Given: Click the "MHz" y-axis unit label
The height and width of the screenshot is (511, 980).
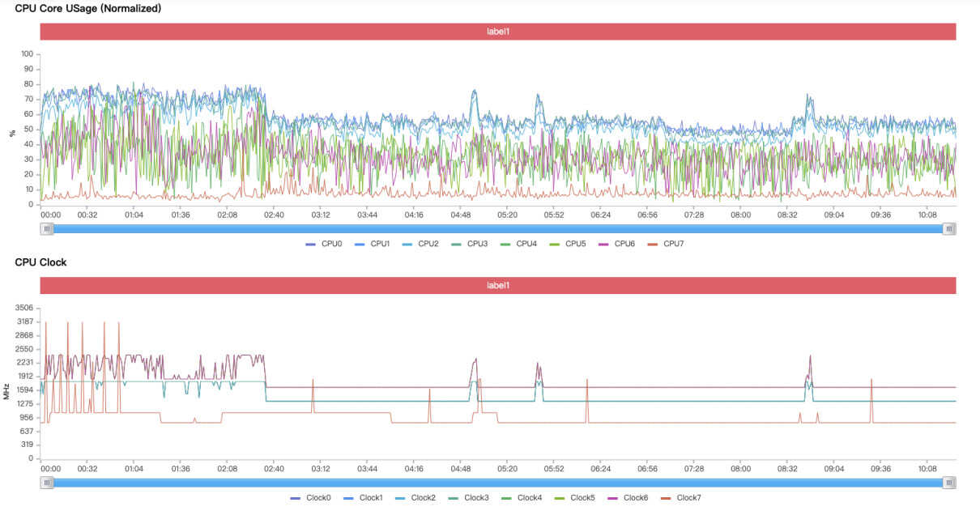Looking at the screenshot, I should coord(6,392).
